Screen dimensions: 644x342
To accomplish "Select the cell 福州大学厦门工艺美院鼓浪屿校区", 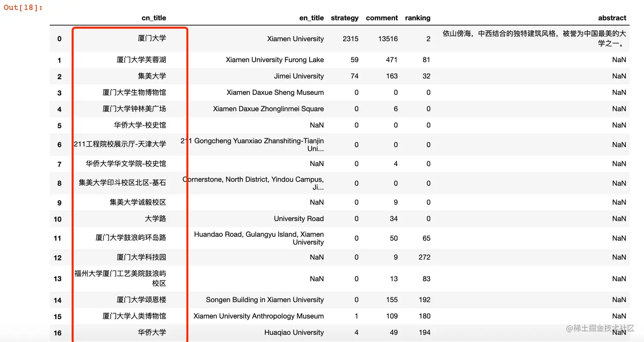I will tap(120, 278).
